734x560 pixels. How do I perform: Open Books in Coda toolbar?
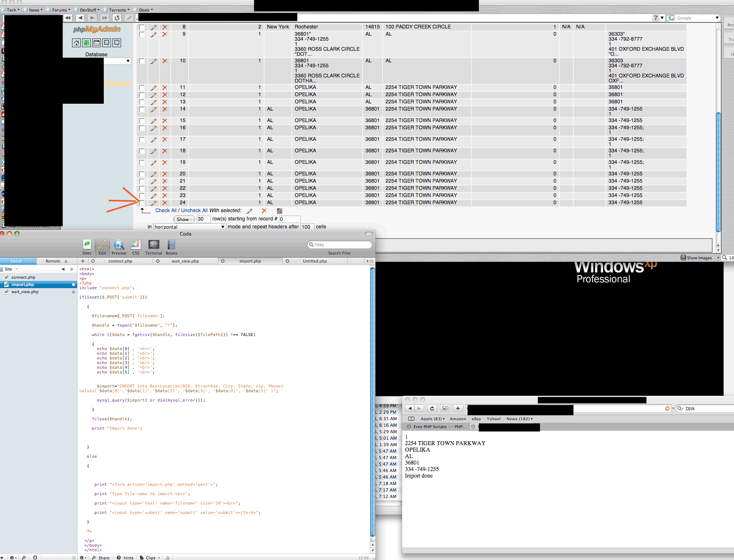(171, 247)
